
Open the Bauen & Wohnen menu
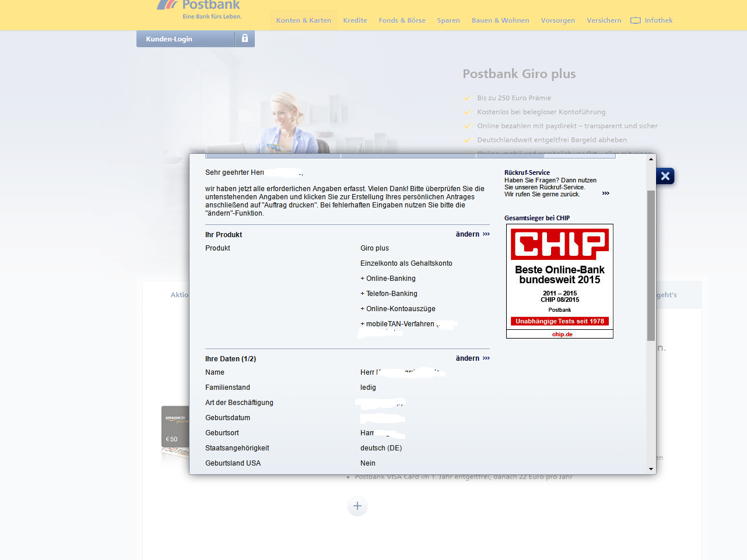[500, 20]
